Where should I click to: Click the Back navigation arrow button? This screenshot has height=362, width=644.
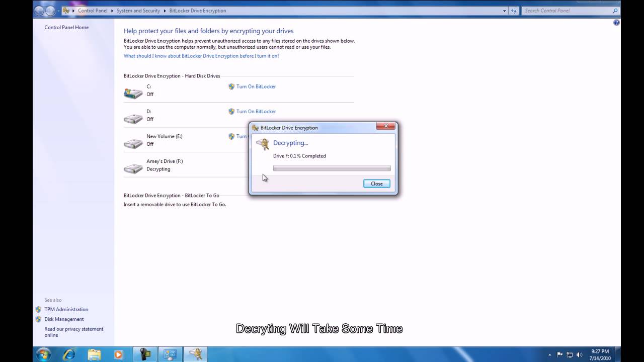[x=39, y=11]
